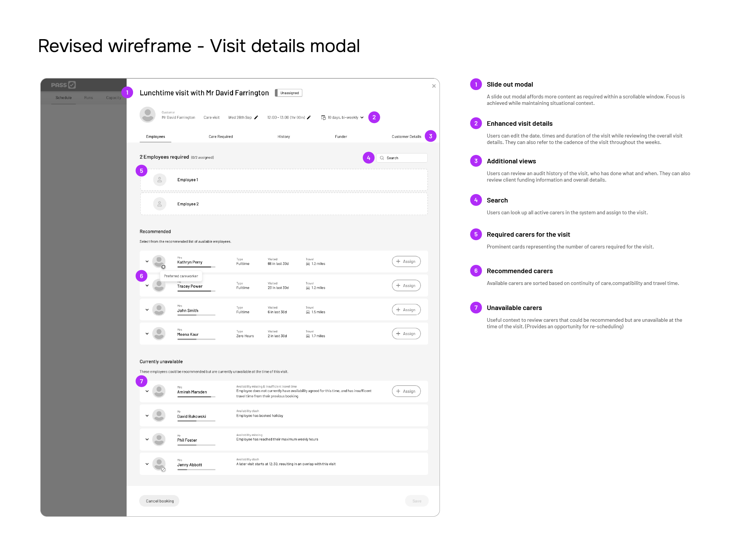Expand Tracey Power's row
Image resolution: width=730 pixels, height=560 pixels.
147,286
